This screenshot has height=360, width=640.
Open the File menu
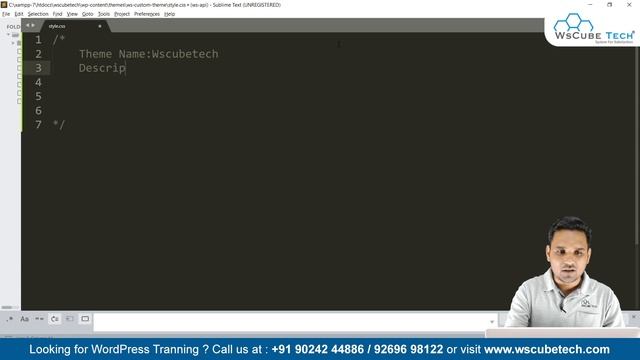tap(6, 14)
